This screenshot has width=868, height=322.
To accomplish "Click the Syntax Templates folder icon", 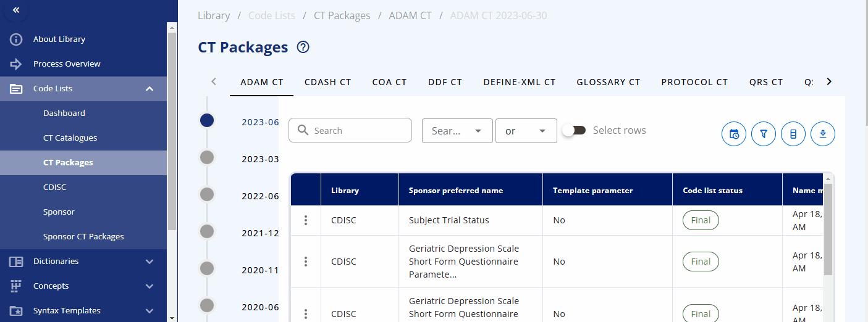I will point(16,311).
